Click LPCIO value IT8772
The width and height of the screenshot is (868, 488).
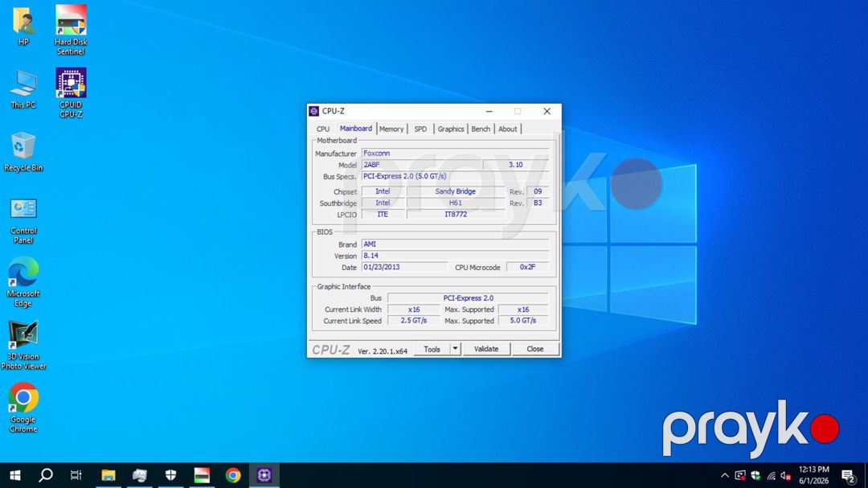(x=455, y=215)
